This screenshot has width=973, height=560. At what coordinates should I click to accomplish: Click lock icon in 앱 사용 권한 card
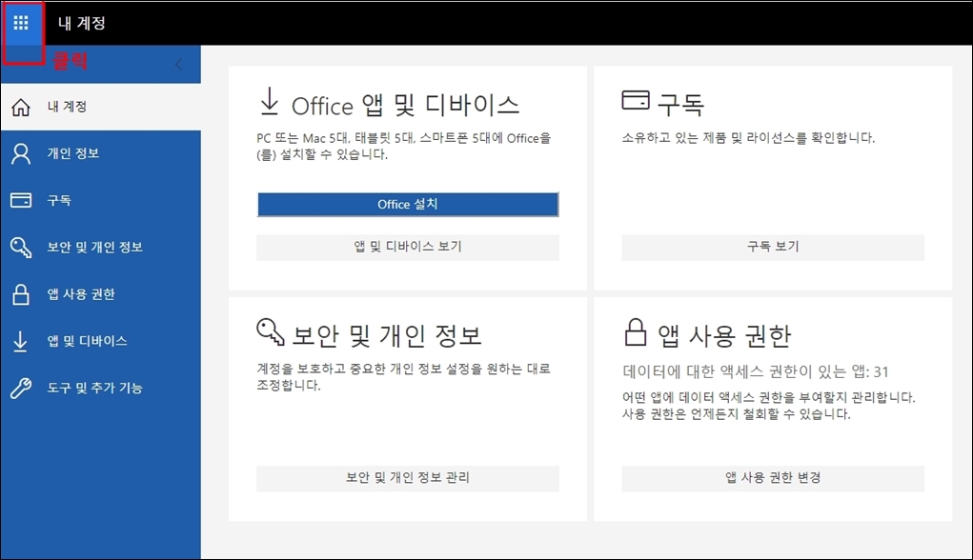[x=635, y=331]
